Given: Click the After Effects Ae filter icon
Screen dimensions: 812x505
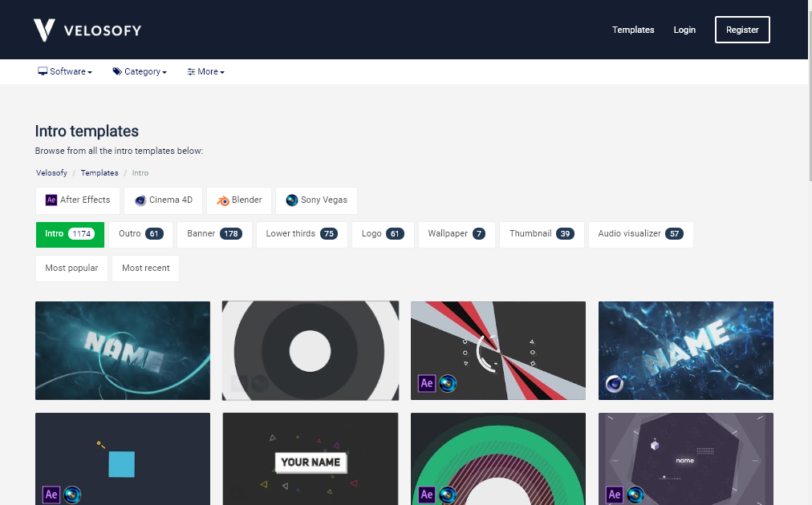Looking at the screenshot, I should coord(51,200).
